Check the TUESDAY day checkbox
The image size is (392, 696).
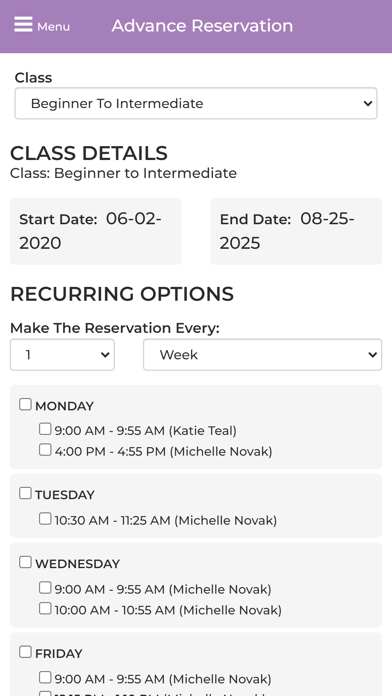(x=25, y=493)
